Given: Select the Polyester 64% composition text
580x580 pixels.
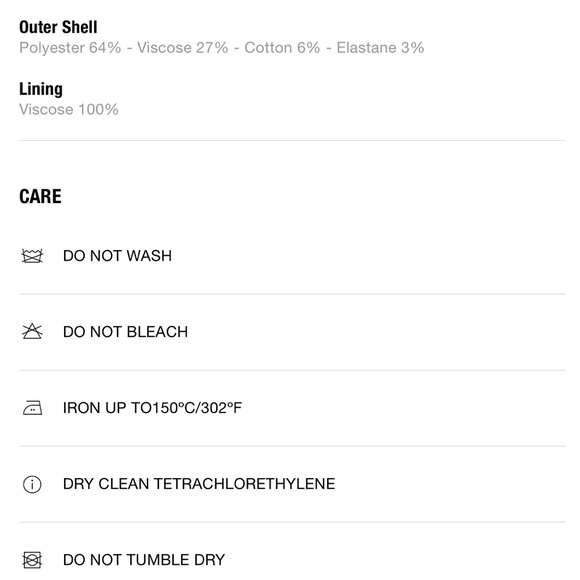Looking at the screenshot, I should 70,48.
